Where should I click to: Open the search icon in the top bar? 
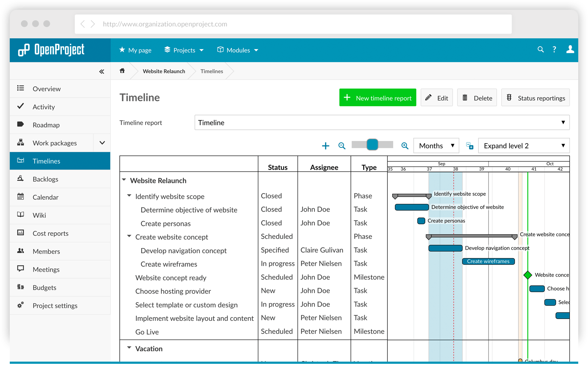pyautogui.click(x=541, y=50)
